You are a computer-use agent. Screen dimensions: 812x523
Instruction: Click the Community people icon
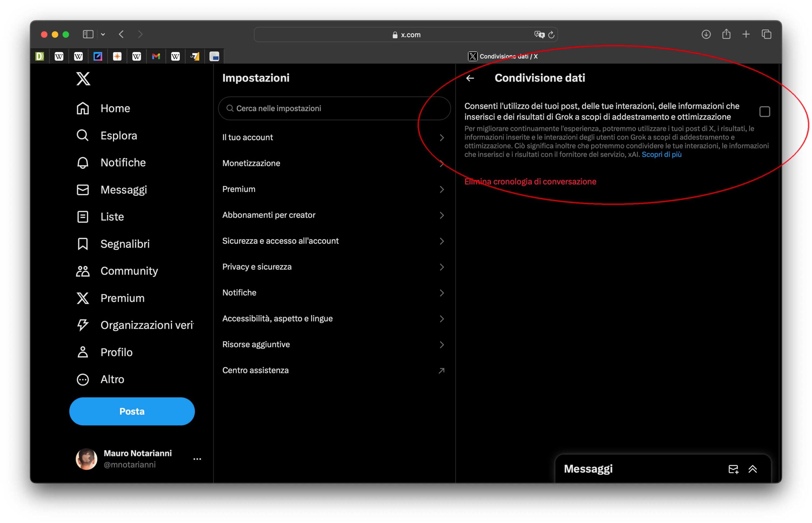(82, 271)
